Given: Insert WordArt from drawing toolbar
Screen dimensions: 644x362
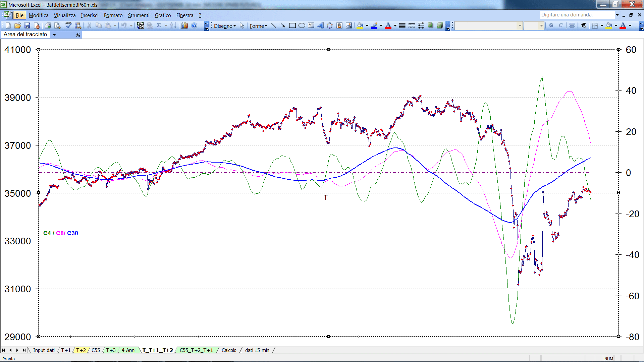Looking at the screenshot, I should coord(320,25).
